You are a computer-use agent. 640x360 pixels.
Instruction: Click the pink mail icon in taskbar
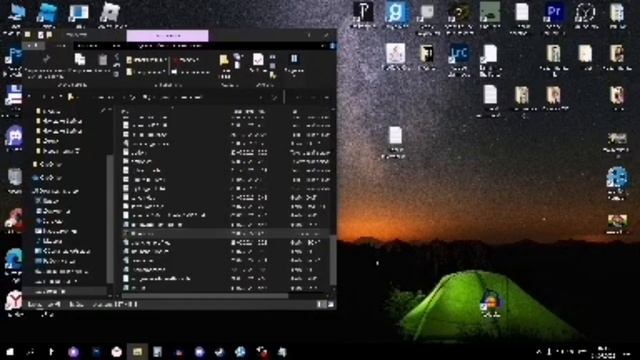pyautogui.click(x=116, y=351)
